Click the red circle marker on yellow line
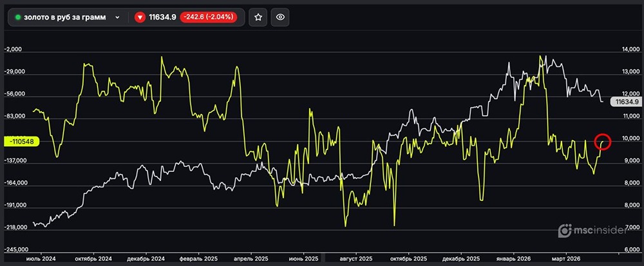Screen dimensions: 644x266 click(603, 142)
